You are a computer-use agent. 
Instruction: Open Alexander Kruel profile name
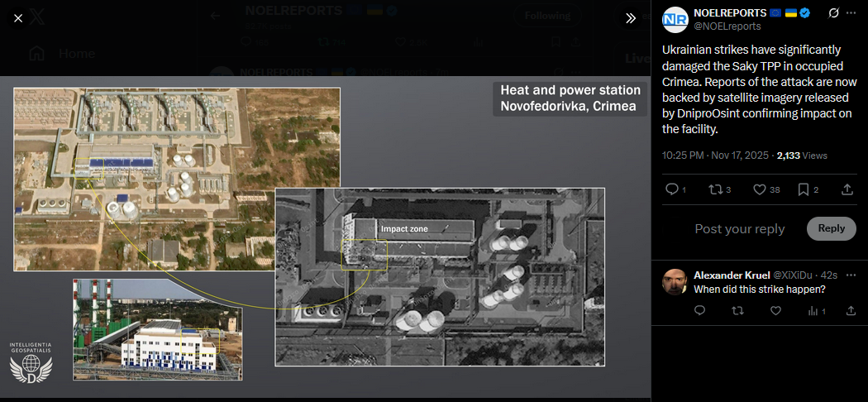coord(732,275)
